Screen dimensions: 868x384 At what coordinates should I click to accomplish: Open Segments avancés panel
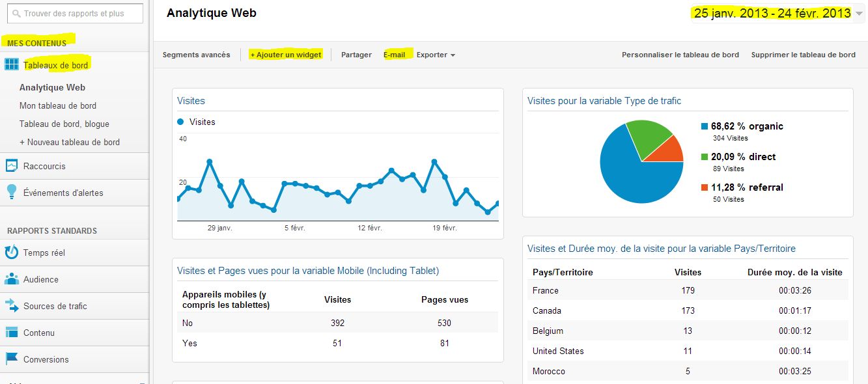click(x=196, y=55)
